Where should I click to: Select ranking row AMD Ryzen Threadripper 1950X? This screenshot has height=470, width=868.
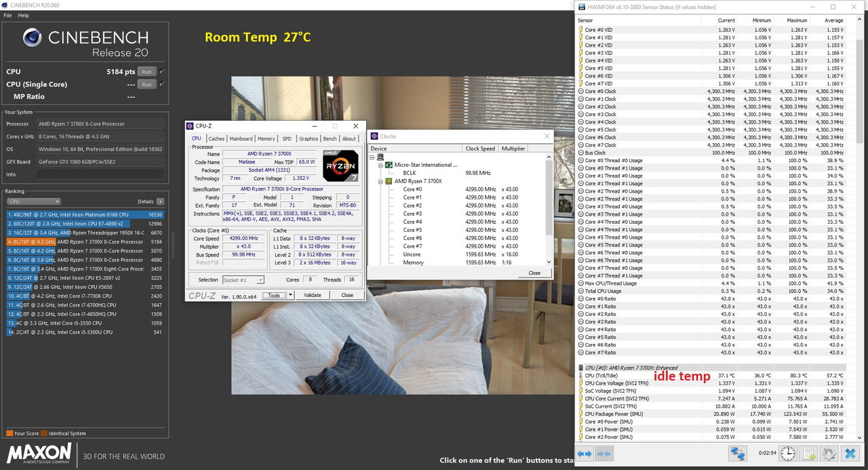[x=85, y=233]
